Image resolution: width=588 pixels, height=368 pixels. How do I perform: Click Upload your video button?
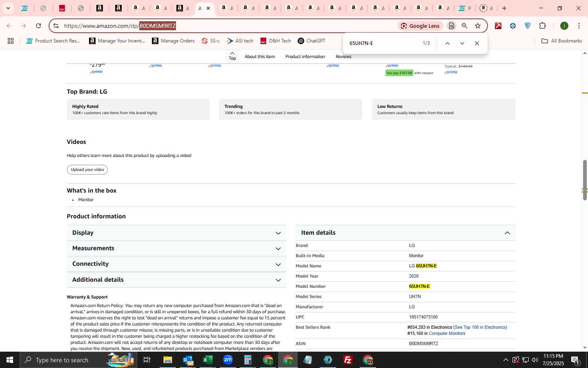[87, 170]
